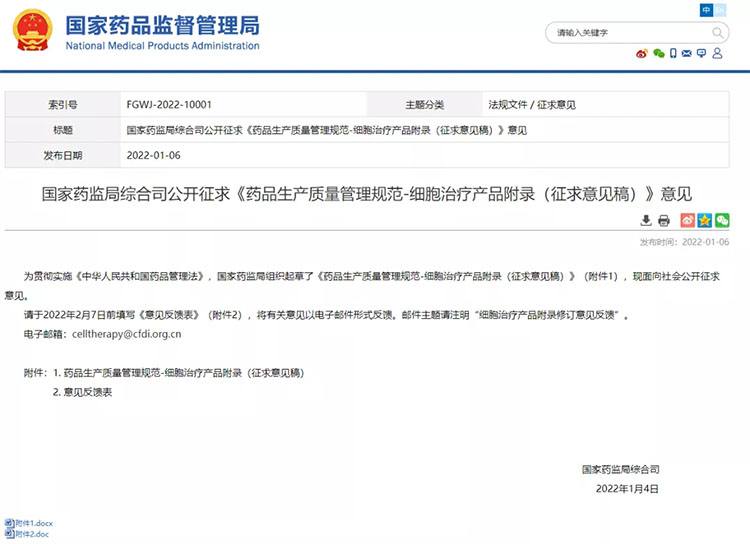The image size is (750, 544).
Task: Click the paragraph starting 请于2022年2月7日前
Action: click(326, 315)
